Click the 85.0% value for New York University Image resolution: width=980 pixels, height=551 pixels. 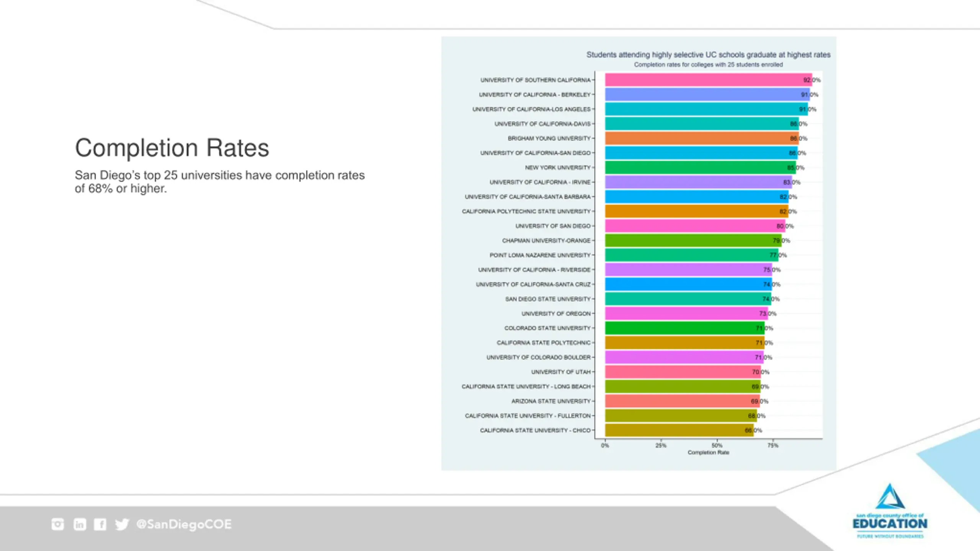point(796,168)
